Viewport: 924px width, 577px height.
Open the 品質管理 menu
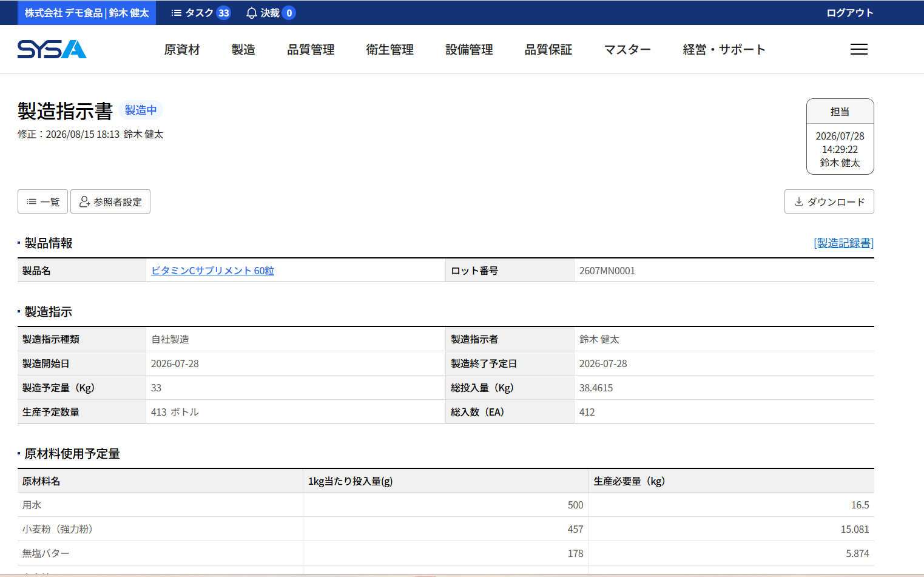click(311, 50)
